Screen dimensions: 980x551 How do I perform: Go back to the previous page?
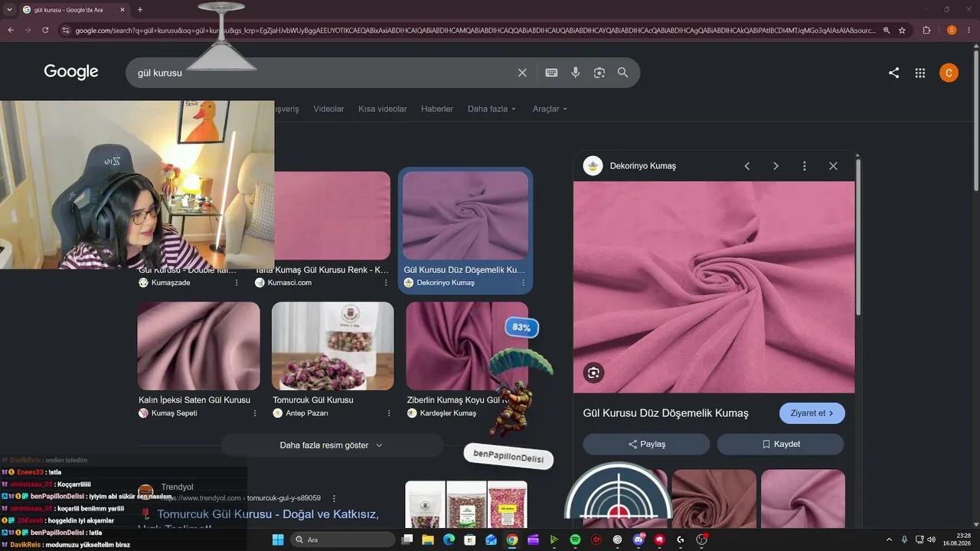pos(11,31)
